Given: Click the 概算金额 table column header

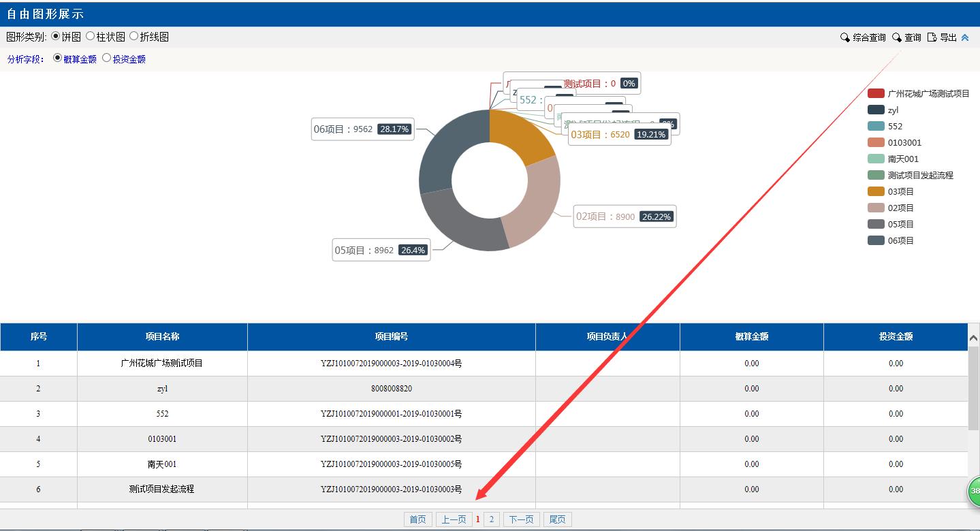Looking at the screenshot, I should (751, 336).
